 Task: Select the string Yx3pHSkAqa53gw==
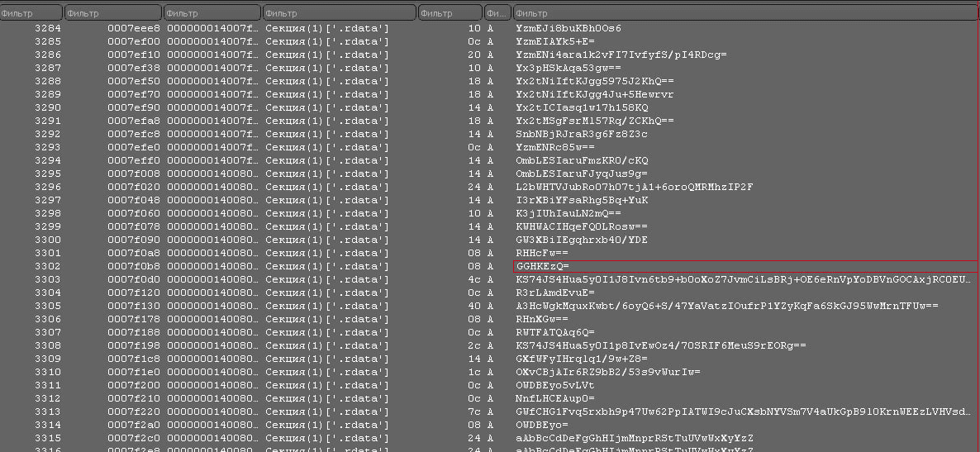[x=568, y=68]
